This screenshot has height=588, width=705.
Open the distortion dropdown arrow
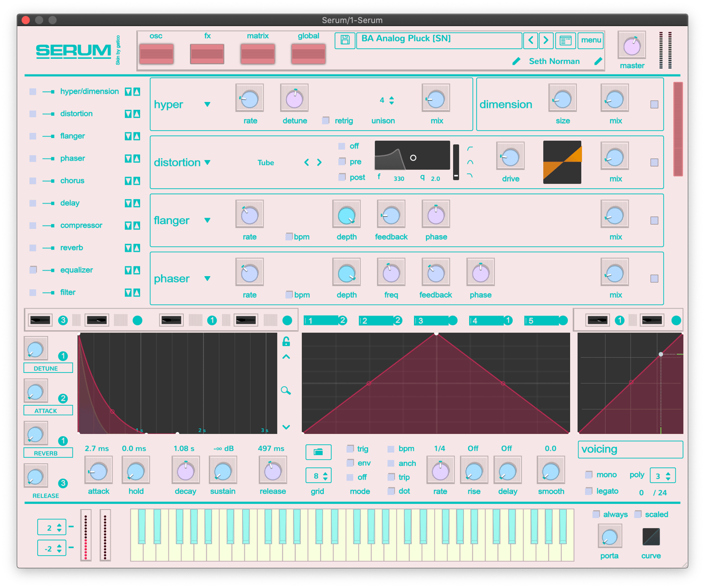[x=207, y=162]
